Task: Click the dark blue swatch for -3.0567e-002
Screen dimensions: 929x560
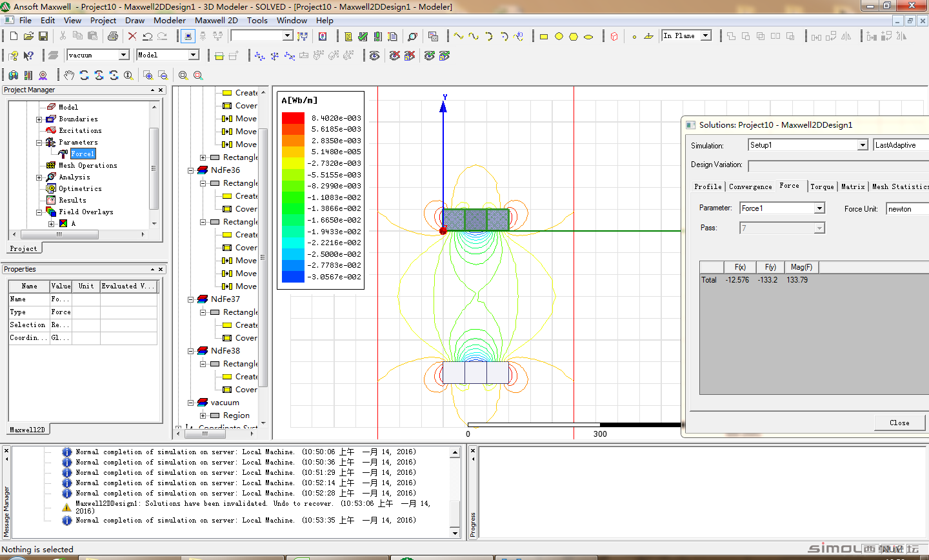Action: pos(293,276)
